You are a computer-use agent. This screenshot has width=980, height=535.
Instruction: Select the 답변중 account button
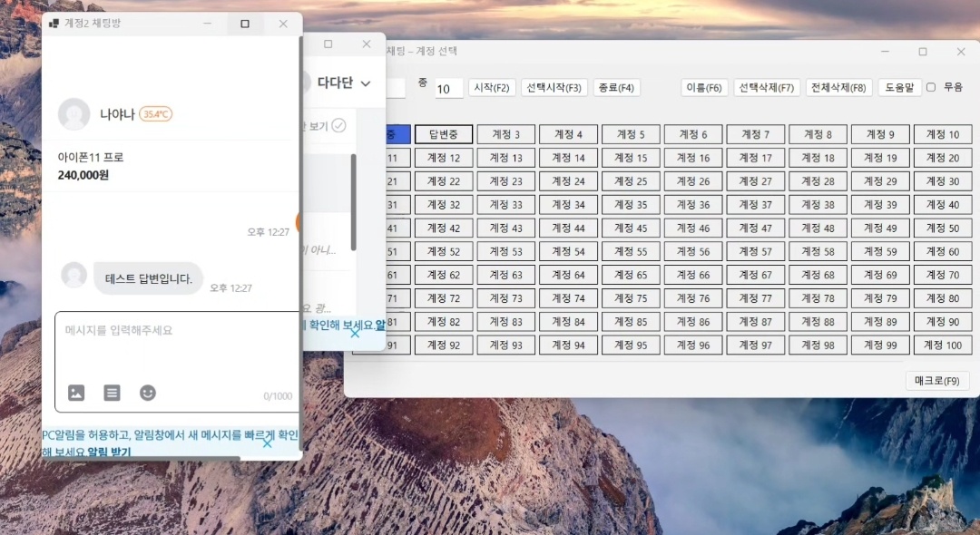point(444,134)
